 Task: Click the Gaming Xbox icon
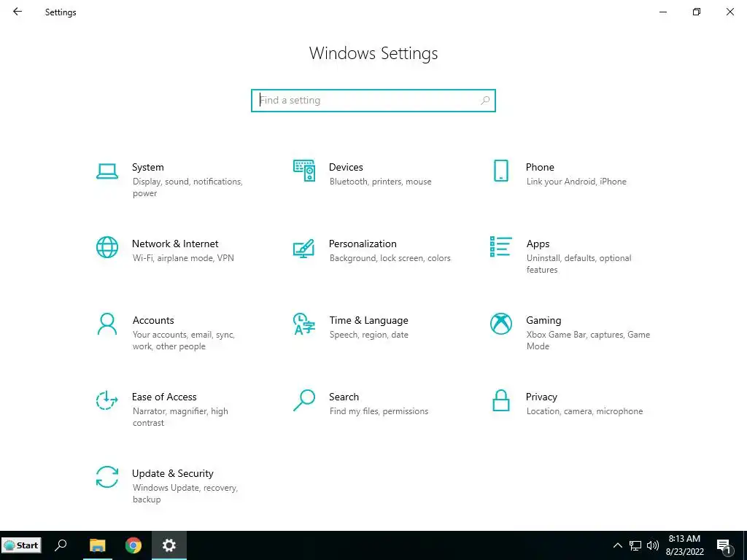pos(500,324)
